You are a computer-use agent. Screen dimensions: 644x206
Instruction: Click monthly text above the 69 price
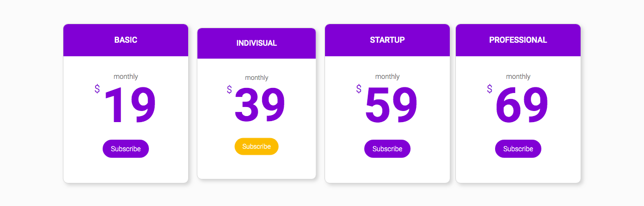518,76
